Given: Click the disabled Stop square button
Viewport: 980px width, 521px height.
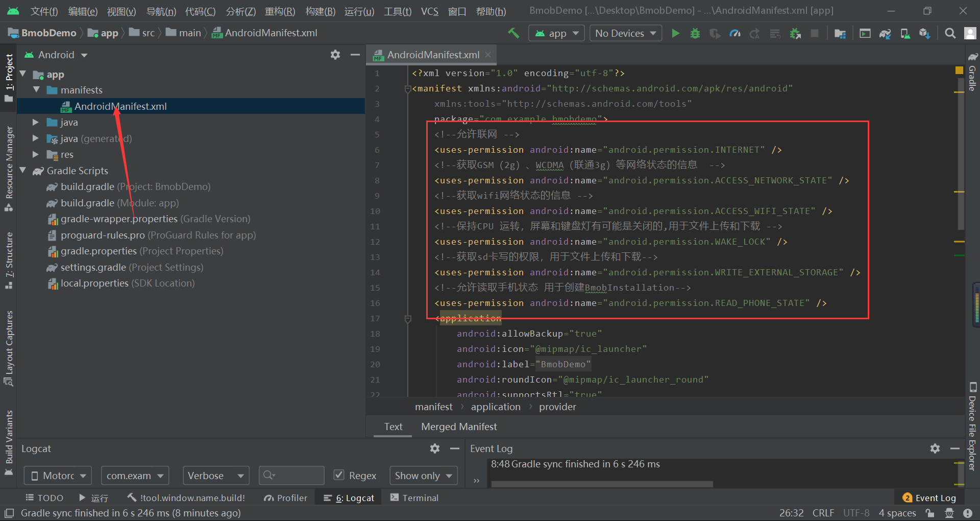Looking at the screenshot, I should point(815,33).
